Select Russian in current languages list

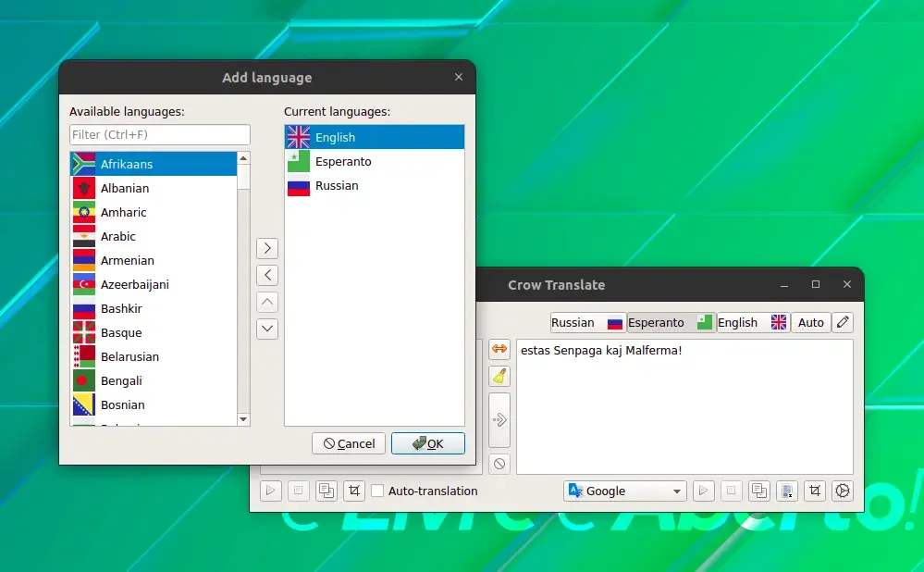click(375, 186)
